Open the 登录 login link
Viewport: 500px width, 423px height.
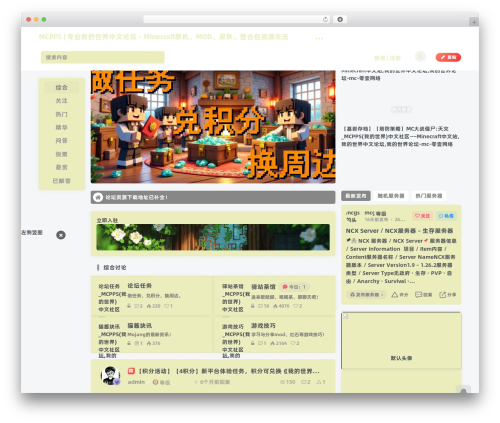pyautogui.click(x=380, y=58)
